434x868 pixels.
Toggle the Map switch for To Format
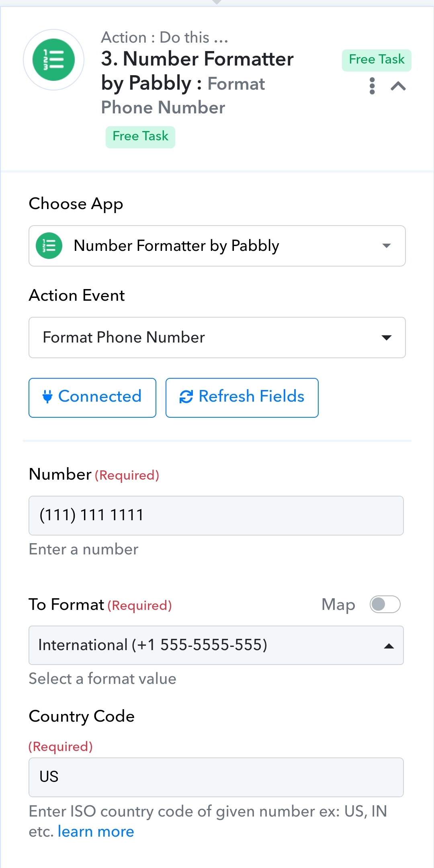(x=385, y=604)
